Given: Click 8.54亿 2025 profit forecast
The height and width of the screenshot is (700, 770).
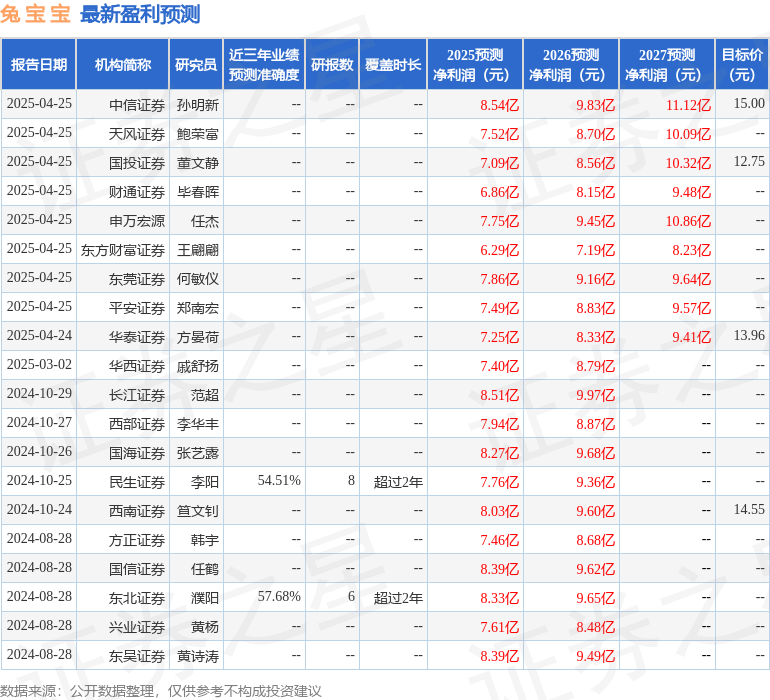Looking at the screenshot, I should click(x=499, y=105).
